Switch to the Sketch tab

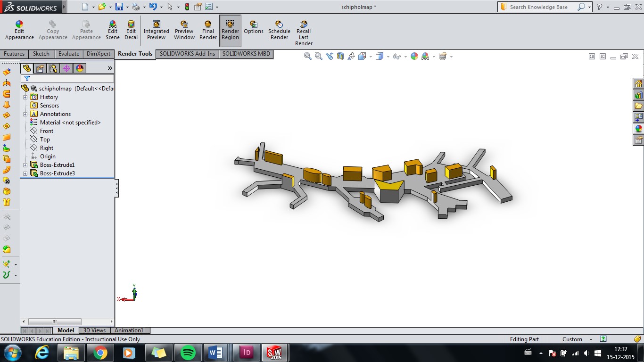tap(41, 54)
